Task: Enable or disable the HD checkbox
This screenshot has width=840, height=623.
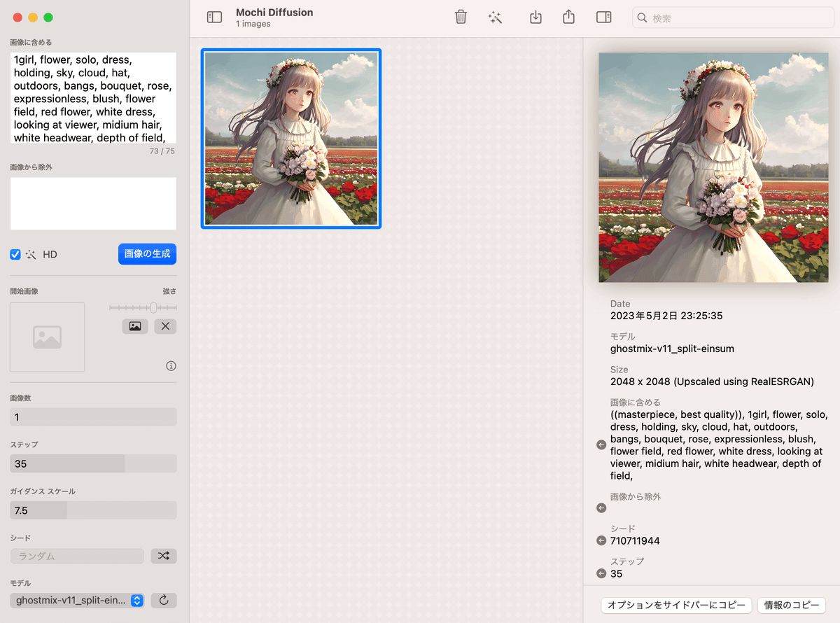Action: (x=15, y=254)
